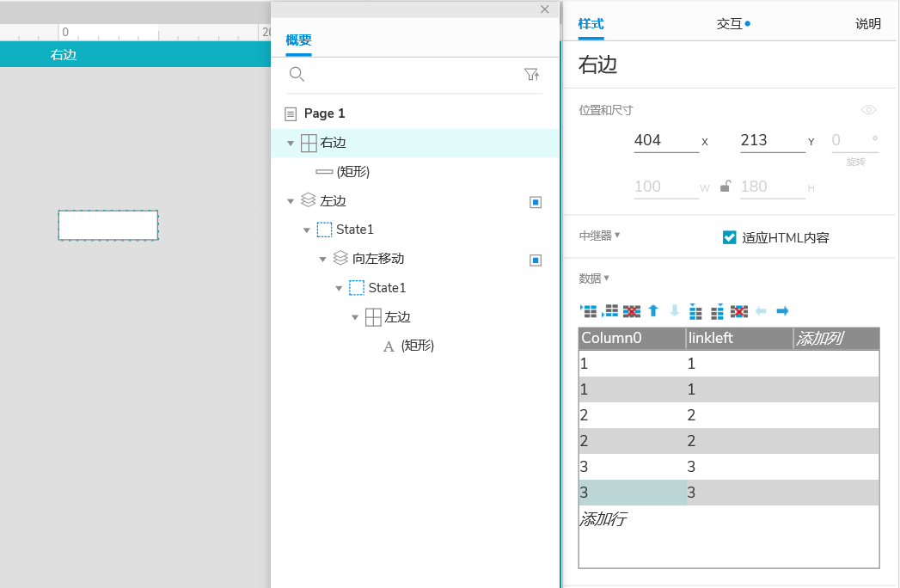This screenshot has width=900, height=588.
Task: Close the outline panel with the X
Action: pos(545,9)
